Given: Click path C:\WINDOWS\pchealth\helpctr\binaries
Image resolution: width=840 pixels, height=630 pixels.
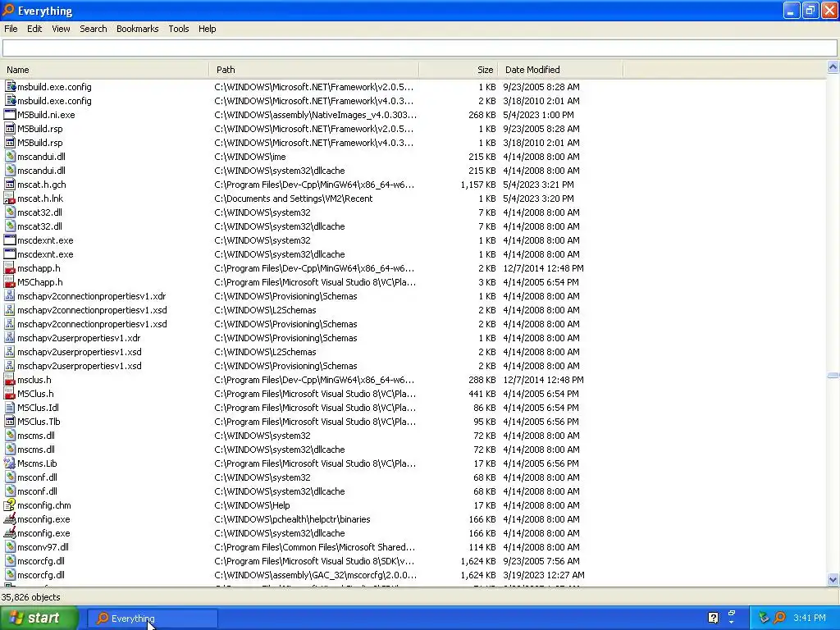Looking at the screenshot, I should [x=293, y=518].
